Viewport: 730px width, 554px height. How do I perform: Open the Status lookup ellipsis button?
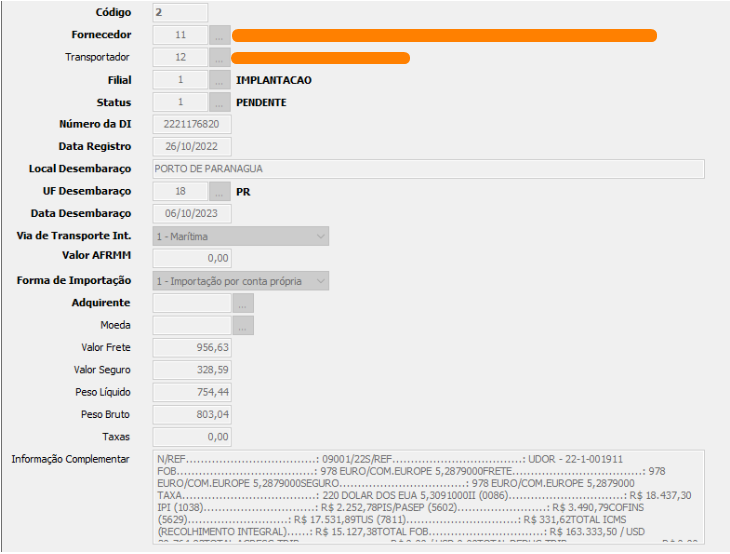[219, 102]
